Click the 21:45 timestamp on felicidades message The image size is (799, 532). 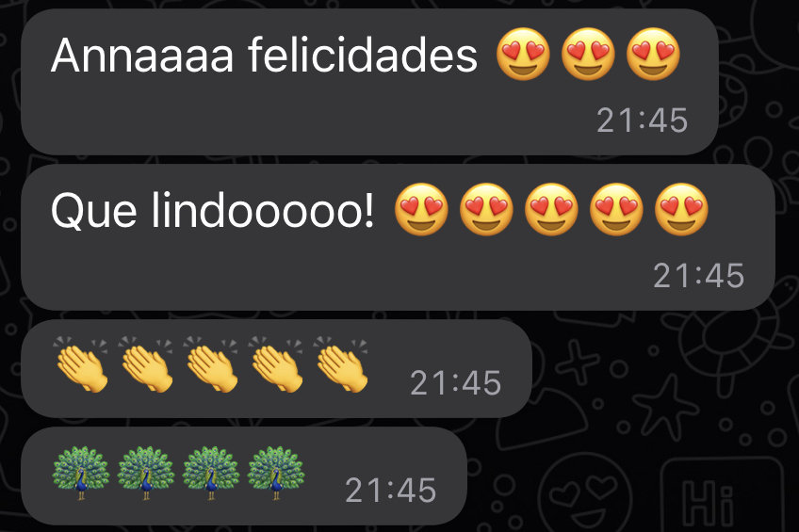642,121
